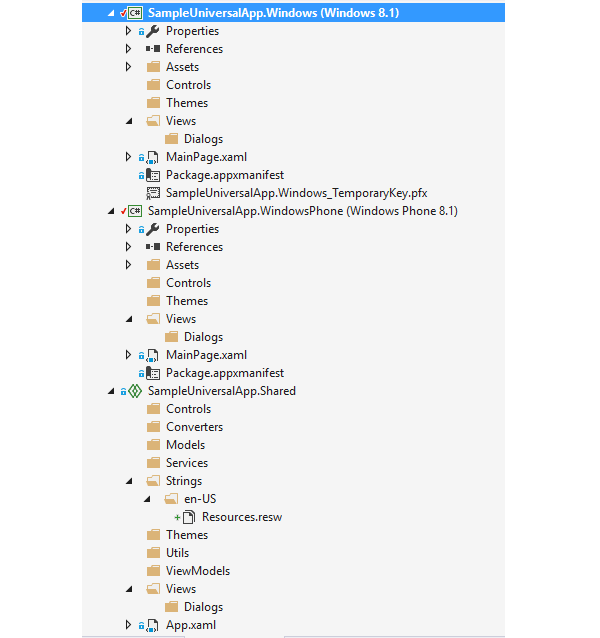Click Themes folder icon in Windows project
The image size is (600, 638).
click(x=153, y=103)
